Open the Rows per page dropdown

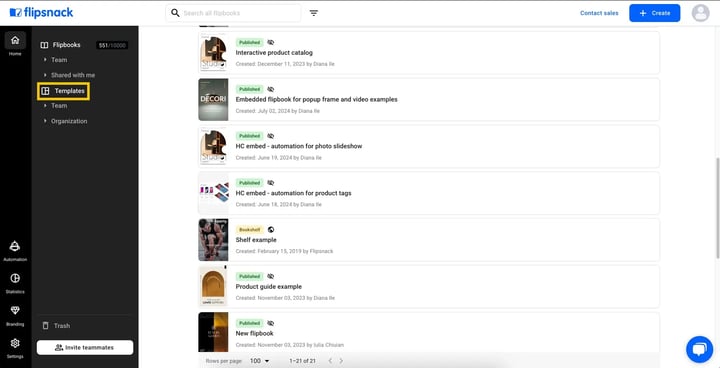259,361
